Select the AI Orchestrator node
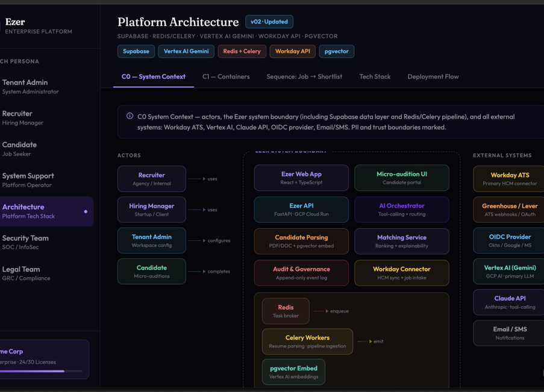Image resolution: width=544 pixels, height=392 pixels. (402, 210)
